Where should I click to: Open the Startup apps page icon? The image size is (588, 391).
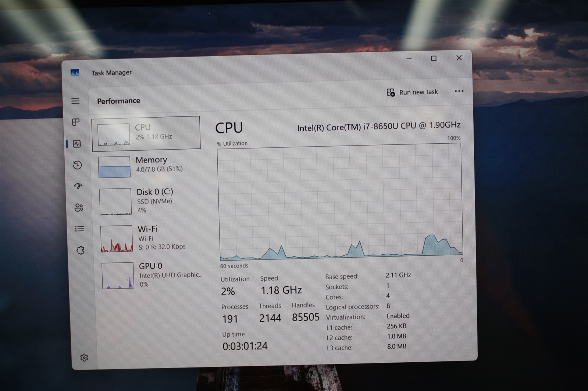(78, 186)
